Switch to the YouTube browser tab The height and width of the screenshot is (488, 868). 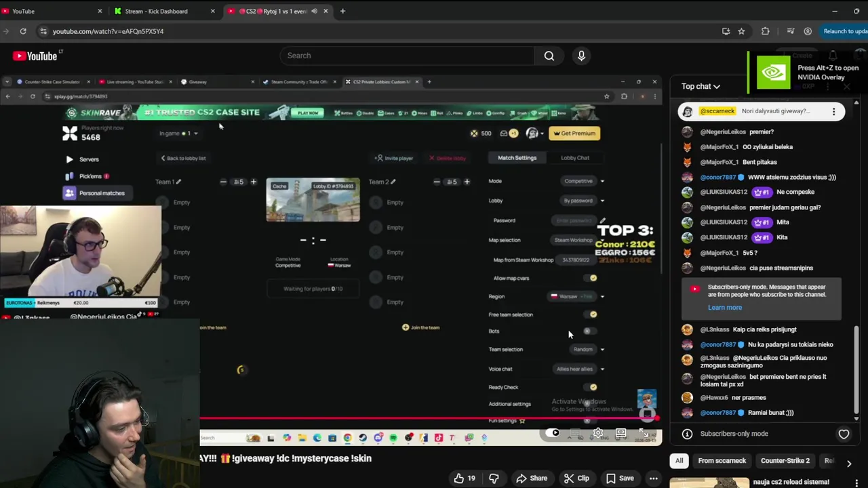coord(51,11)
